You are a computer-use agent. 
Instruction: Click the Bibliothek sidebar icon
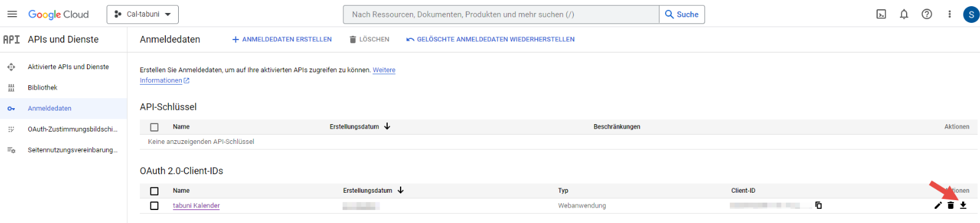point(11,88)
